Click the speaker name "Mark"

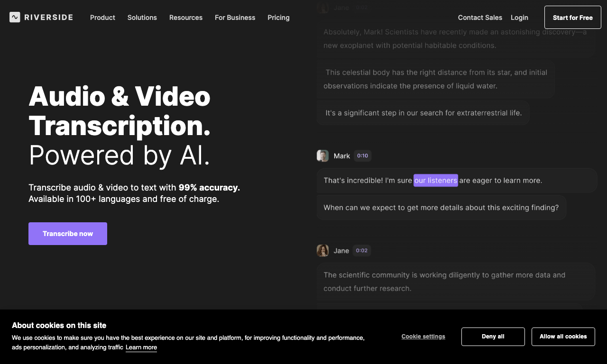coord(342,156)
